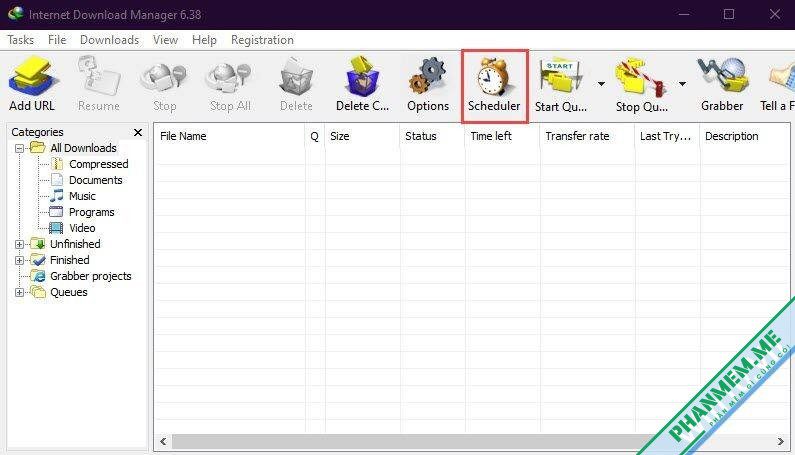Click Delete Completed toolbar icon

362,76
